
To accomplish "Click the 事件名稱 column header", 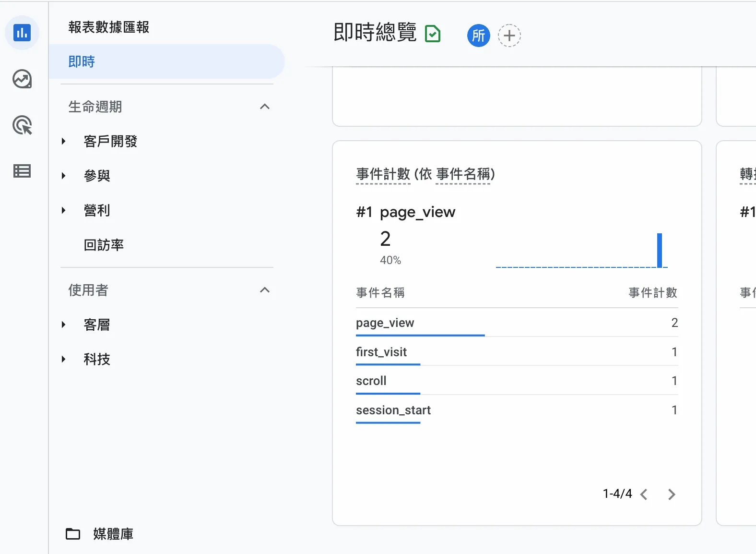I will tap(380, 292).
